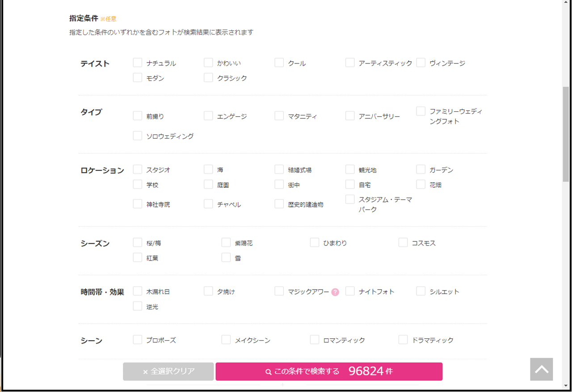
Task: Select the 街中 checkbox
Action: click(x=279, y=184)
